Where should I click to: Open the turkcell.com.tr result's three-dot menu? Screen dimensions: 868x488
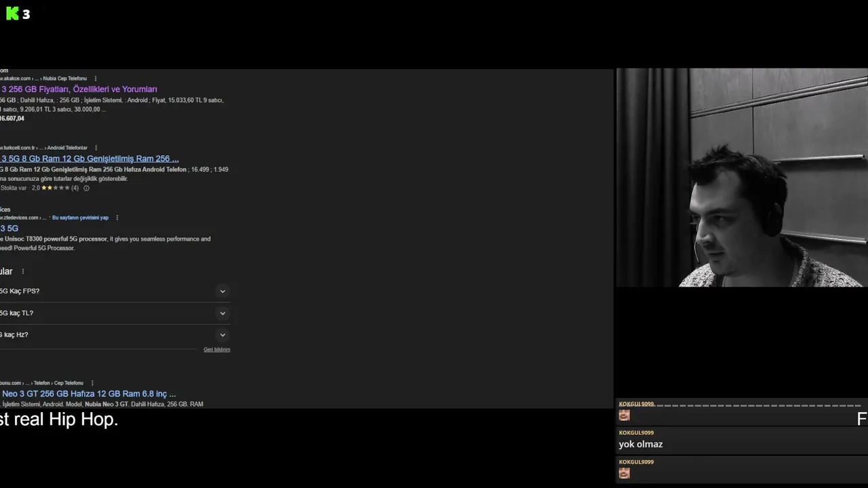(x=96, y=148)
